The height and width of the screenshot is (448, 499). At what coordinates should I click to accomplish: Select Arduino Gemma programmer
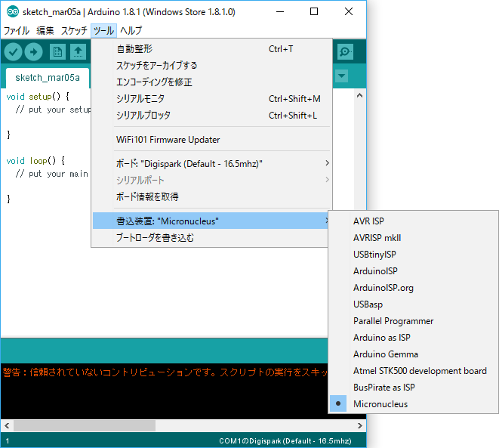pos(414,354)
